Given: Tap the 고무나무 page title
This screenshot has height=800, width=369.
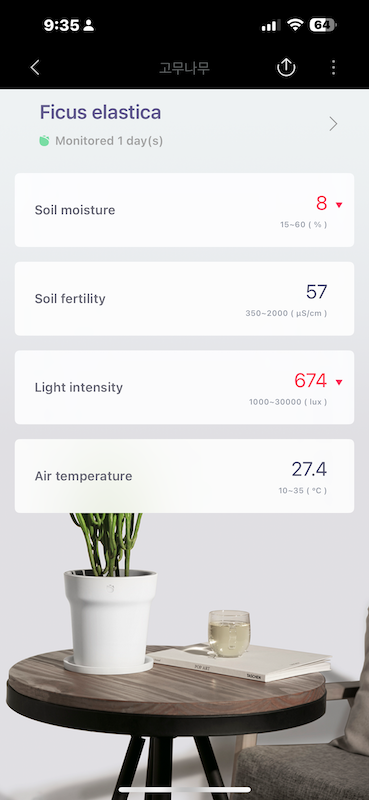Looking at the screenshot, I should point(184,68).
